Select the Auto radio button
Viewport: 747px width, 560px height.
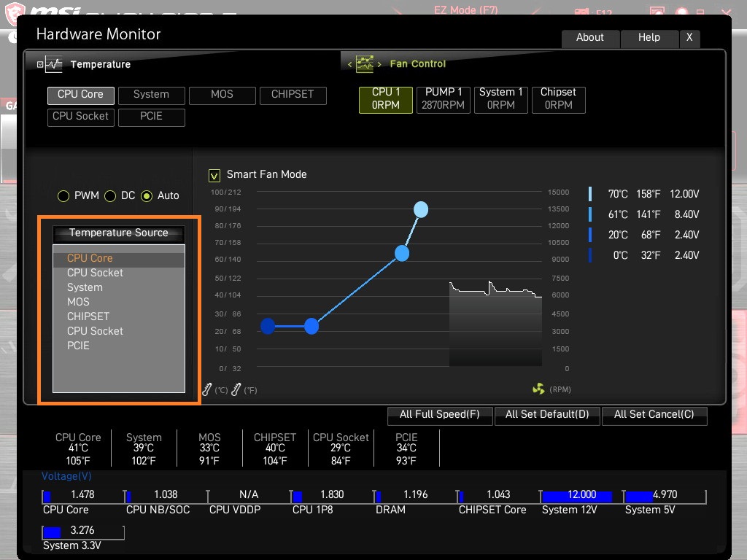[147, 195]
